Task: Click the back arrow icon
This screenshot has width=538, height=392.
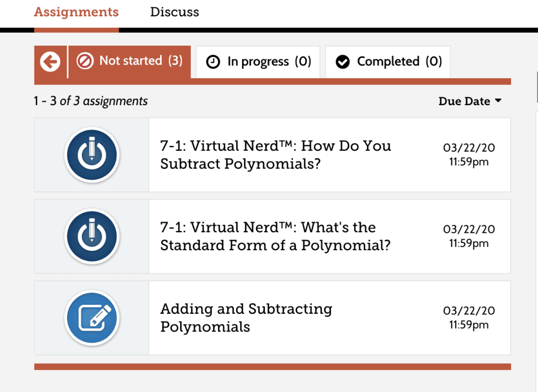Action: [x=50, y=62]
